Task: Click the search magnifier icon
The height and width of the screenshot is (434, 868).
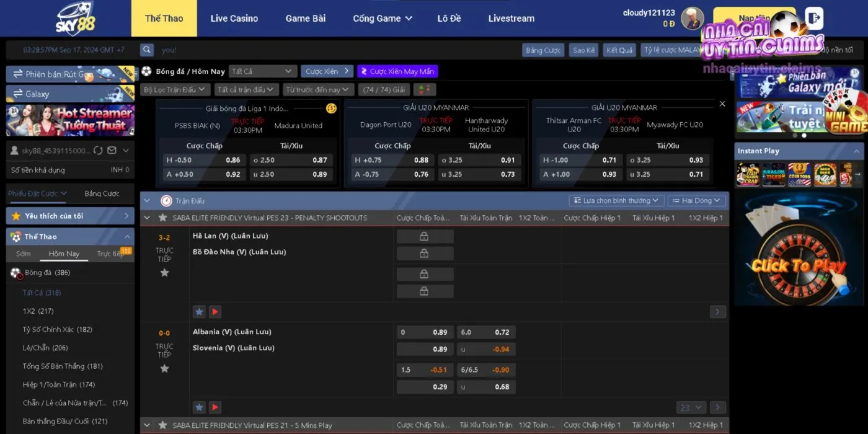Action: pyautogui.click(x=147, y=50)
